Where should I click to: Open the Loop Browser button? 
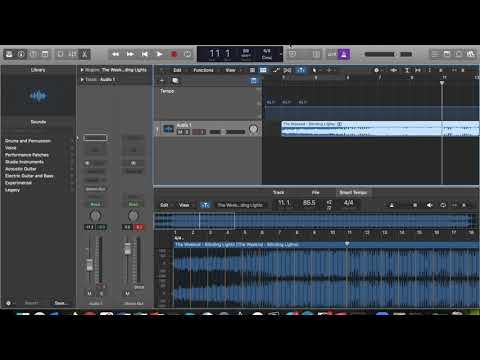[x=459, y=54]
